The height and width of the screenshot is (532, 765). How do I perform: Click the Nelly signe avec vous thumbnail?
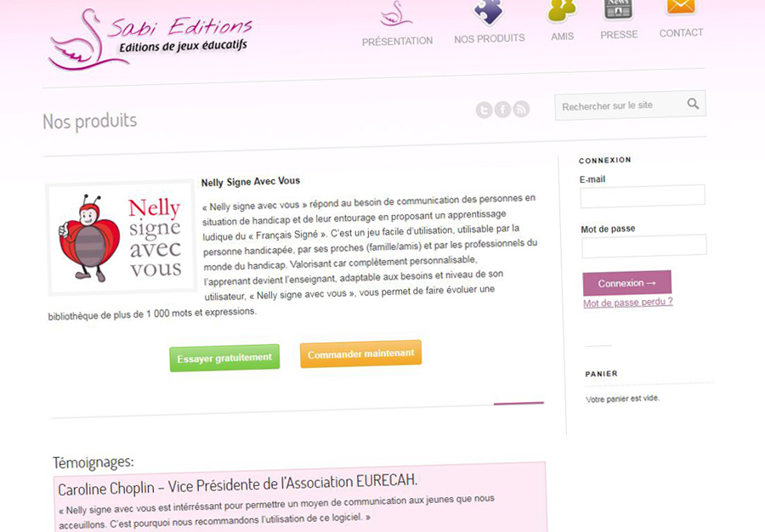click(121, 238)
